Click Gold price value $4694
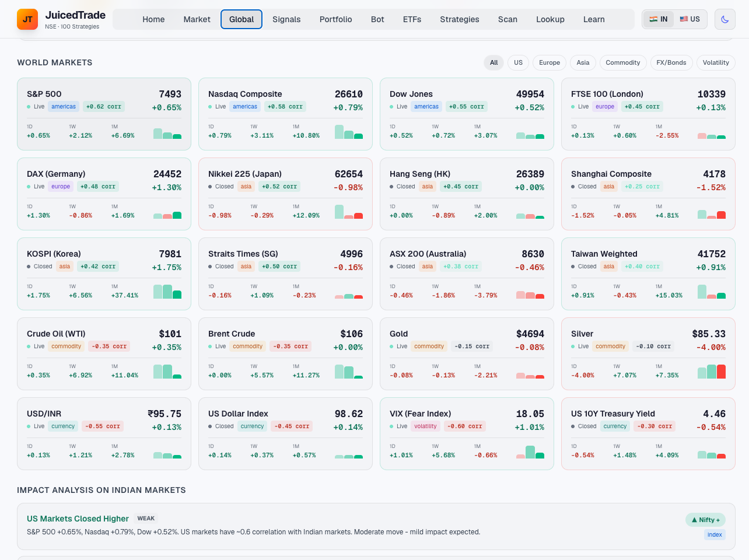The image size is (749, 560). tap(530, 334)
